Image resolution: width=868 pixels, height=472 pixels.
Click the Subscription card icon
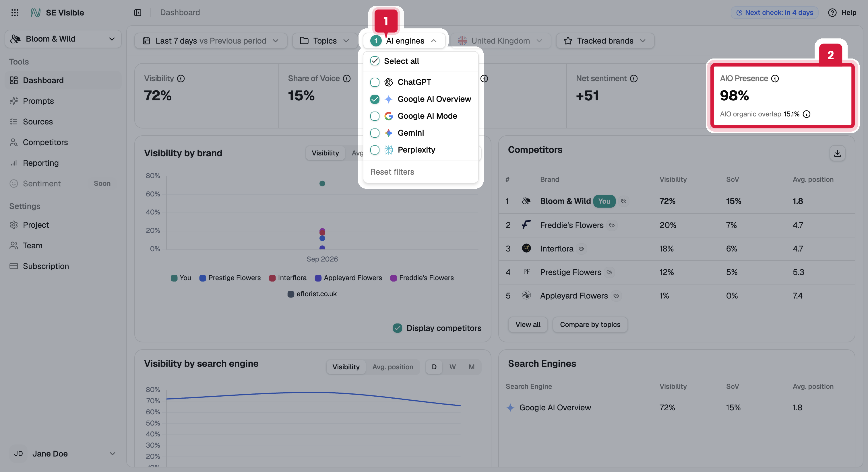13,266
